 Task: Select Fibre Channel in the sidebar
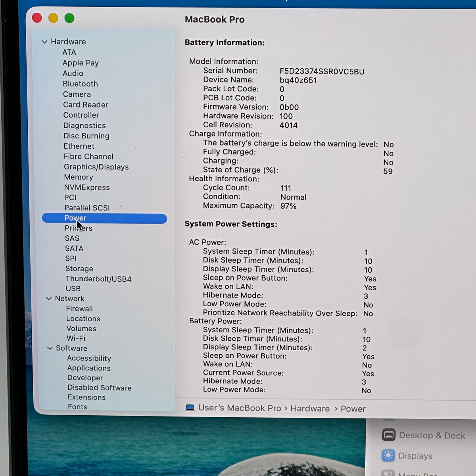coord(88,157)
